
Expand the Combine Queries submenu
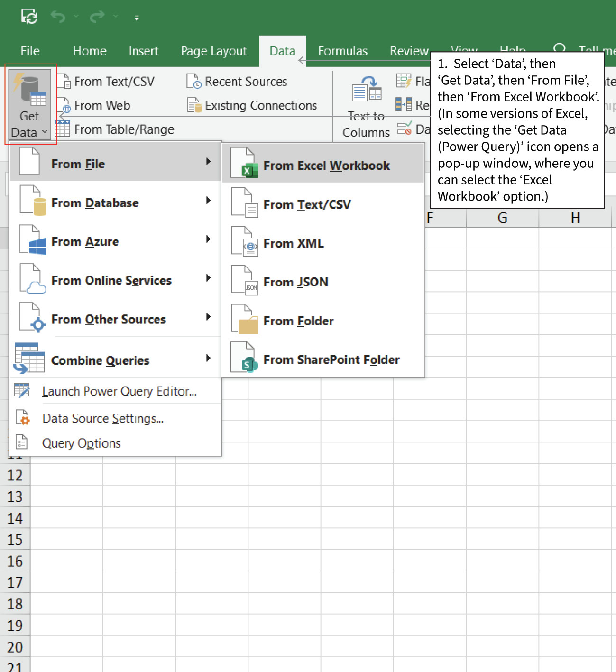point(100,360)
